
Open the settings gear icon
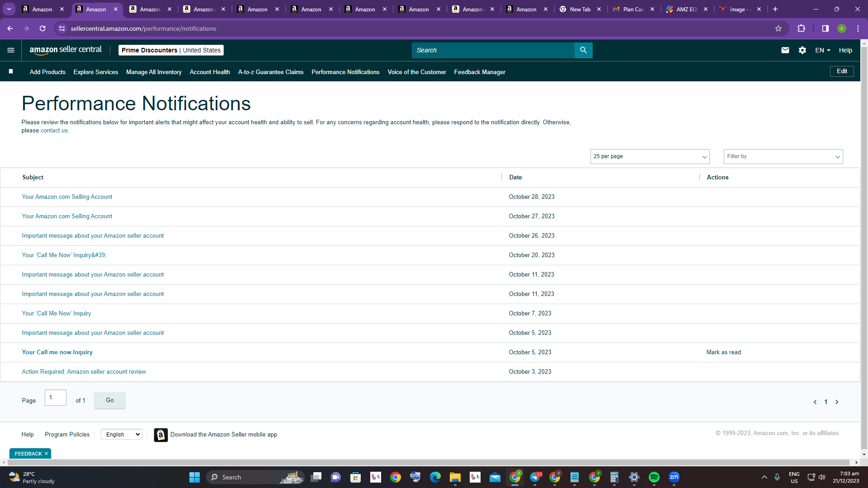click(802, 50)
